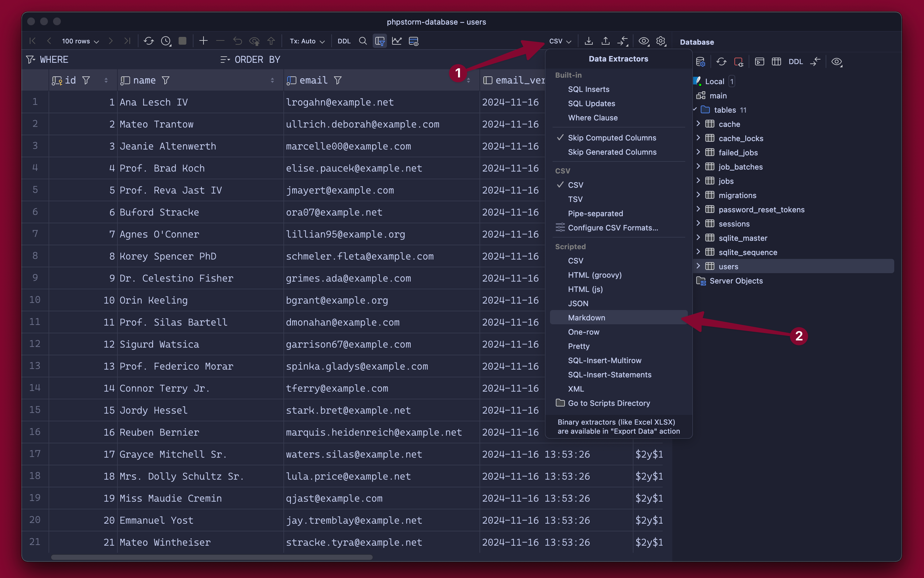
Task: Click the export data download icon
Action: click(588, 41)
